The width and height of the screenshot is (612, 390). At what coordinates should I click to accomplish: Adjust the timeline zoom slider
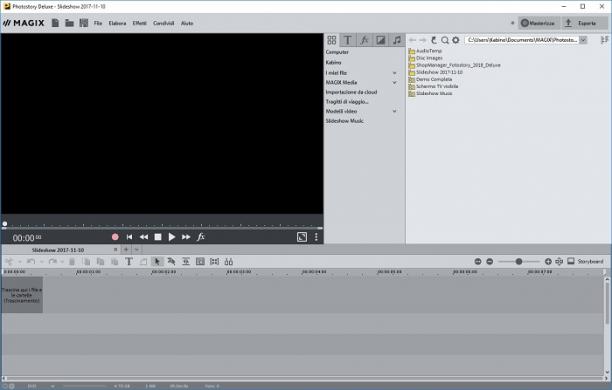[x=519, y=262]
